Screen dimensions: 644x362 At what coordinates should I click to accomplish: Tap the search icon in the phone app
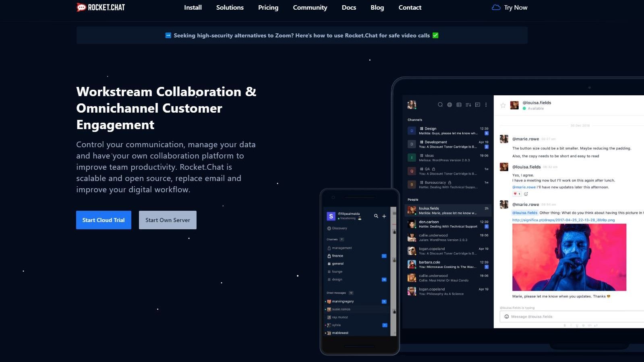coord(376,216)
